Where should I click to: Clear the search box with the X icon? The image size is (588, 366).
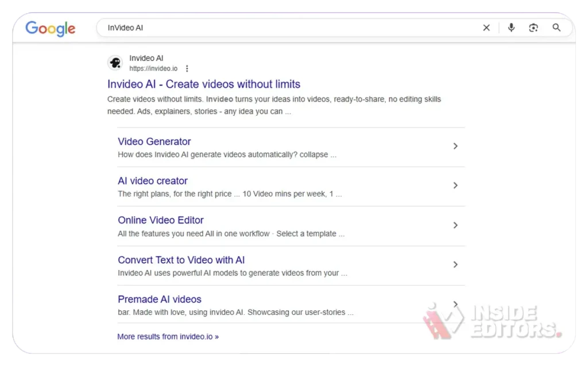486,28
